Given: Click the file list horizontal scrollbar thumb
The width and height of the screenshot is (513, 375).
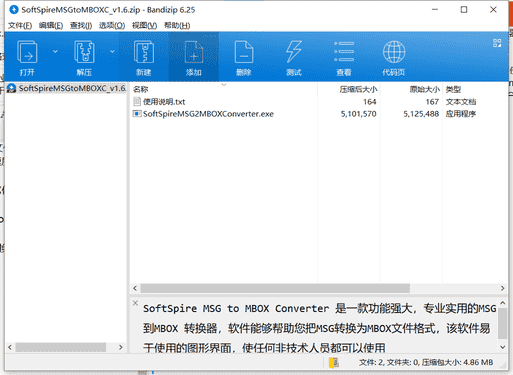Looking at the screenshot, I should [x=275, y=288].
